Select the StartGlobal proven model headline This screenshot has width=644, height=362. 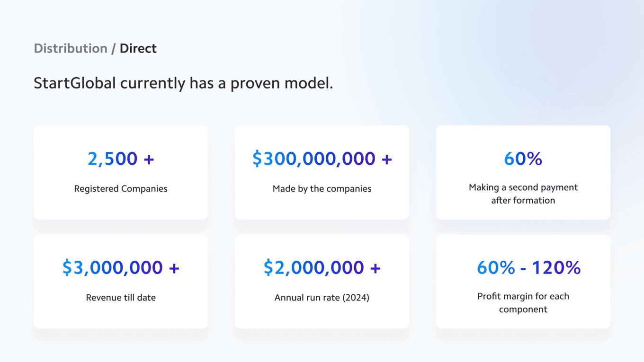pyautogui.click(x=183, y=83)
